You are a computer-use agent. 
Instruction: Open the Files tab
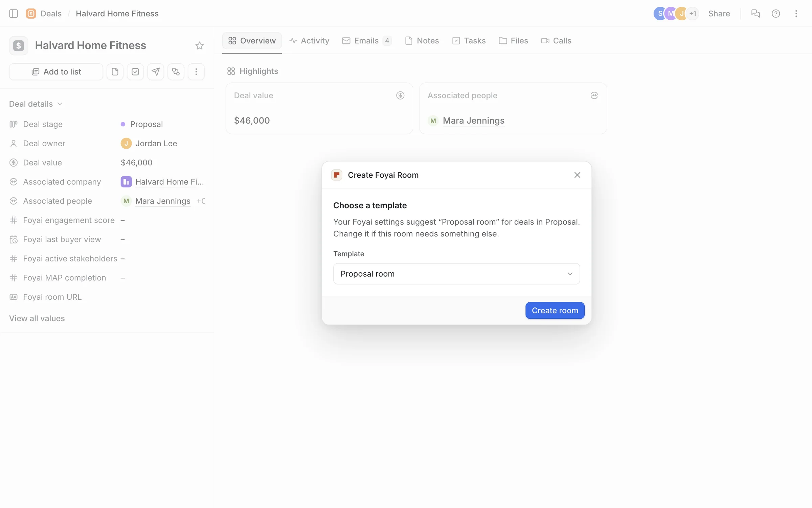point(513,41)
